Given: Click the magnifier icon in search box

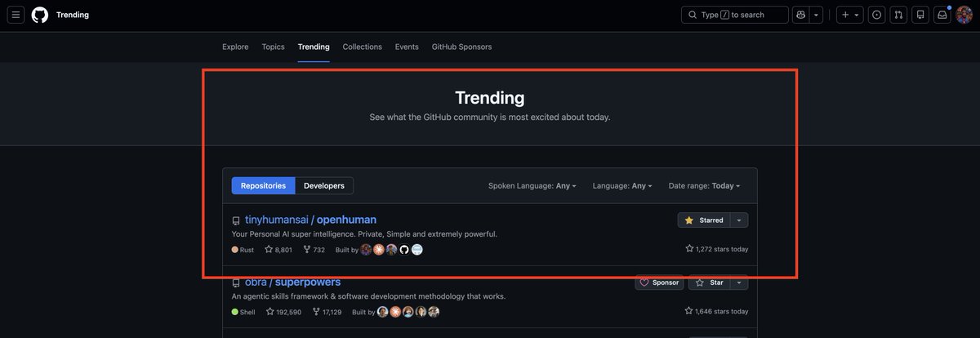Looking at the screenshot, I should pyautogui.click(x=693, y=15).
